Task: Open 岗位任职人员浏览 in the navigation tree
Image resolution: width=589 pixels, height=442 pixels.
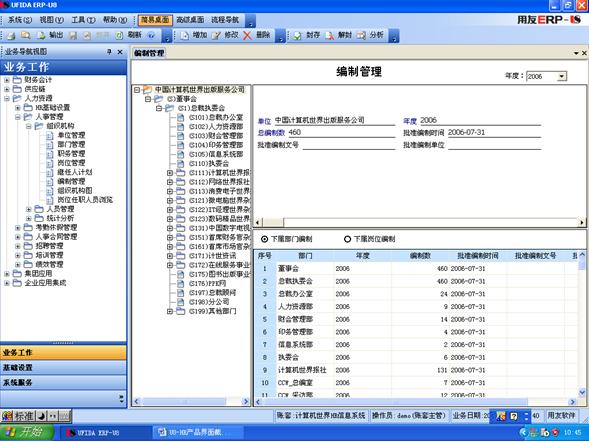Action: tap(85, 200)
